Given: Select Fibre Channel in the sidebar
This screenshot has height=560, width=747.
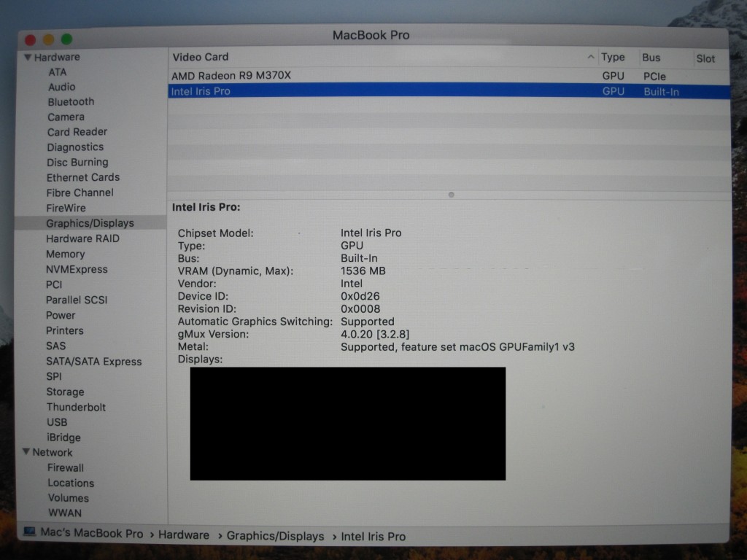Looking at the screenshot, I should (x=80, y=192).
